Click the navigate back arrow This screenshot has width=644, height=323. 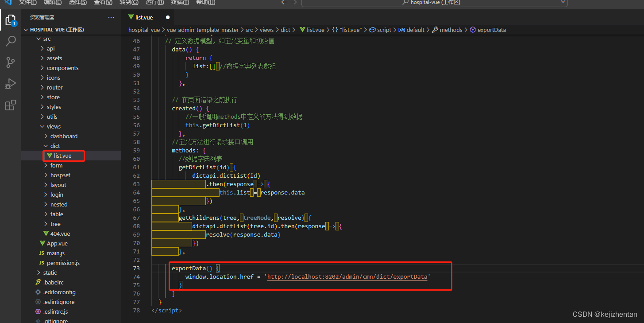click(x=284, y=2)
